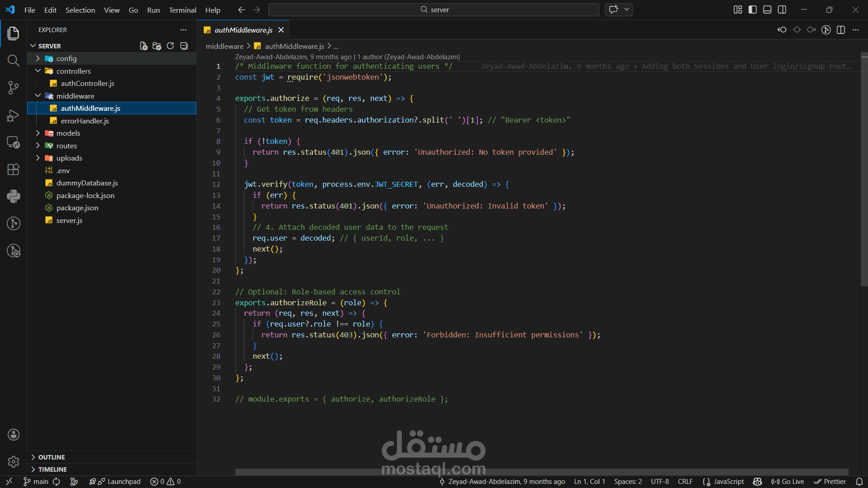Open the Copilot chat icon
The width and height of the screenshot is (868, 488).
pos(613,9)
